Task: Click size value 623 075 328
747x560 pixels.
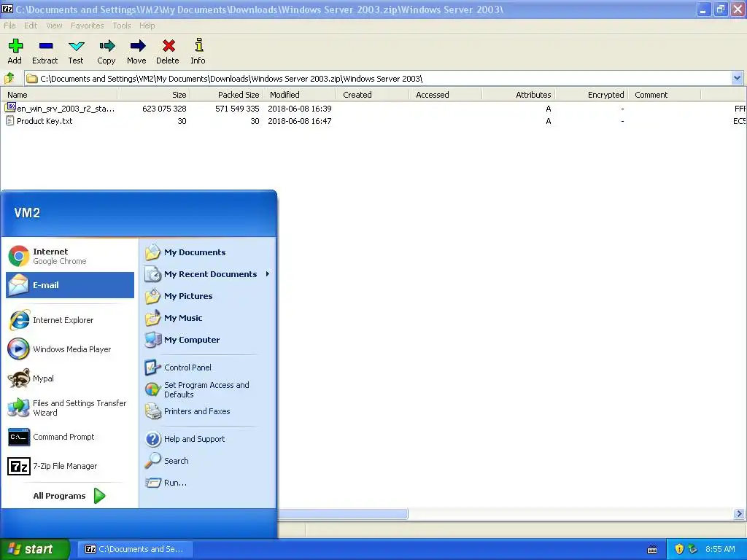Action: (164, 109)
